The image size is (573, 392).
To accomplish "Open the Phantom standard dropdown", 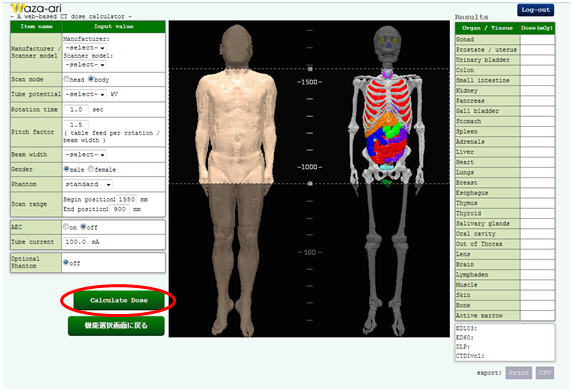I will point(88,184).
